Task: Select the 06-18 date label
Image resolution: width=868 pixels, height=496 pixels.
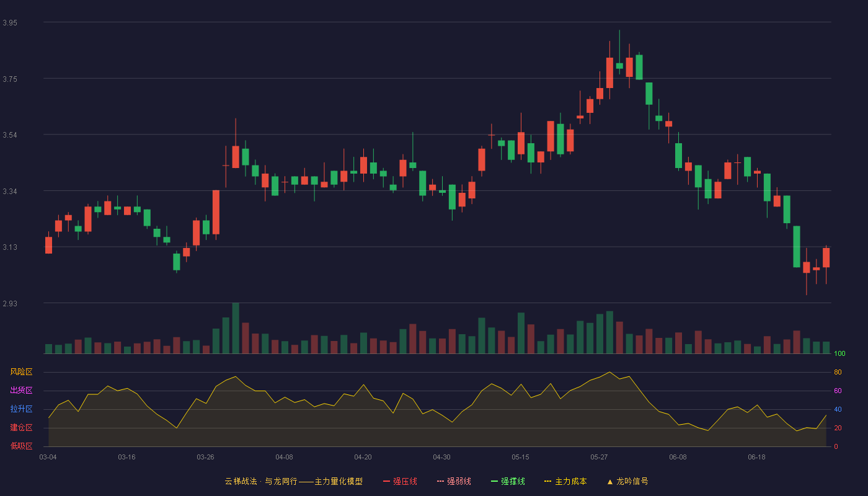Action: tap(757, 457)
